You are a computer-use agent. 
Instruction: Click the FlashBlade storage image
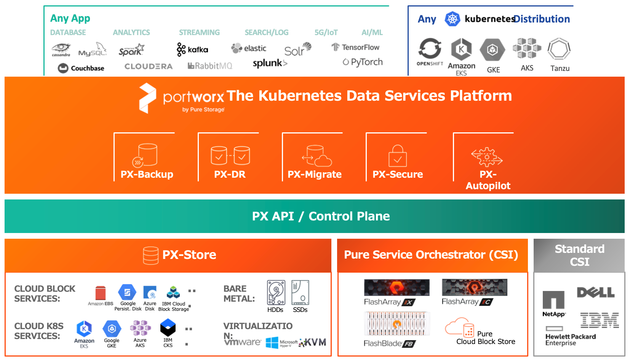pyautogui.click(x=397, y=323)
